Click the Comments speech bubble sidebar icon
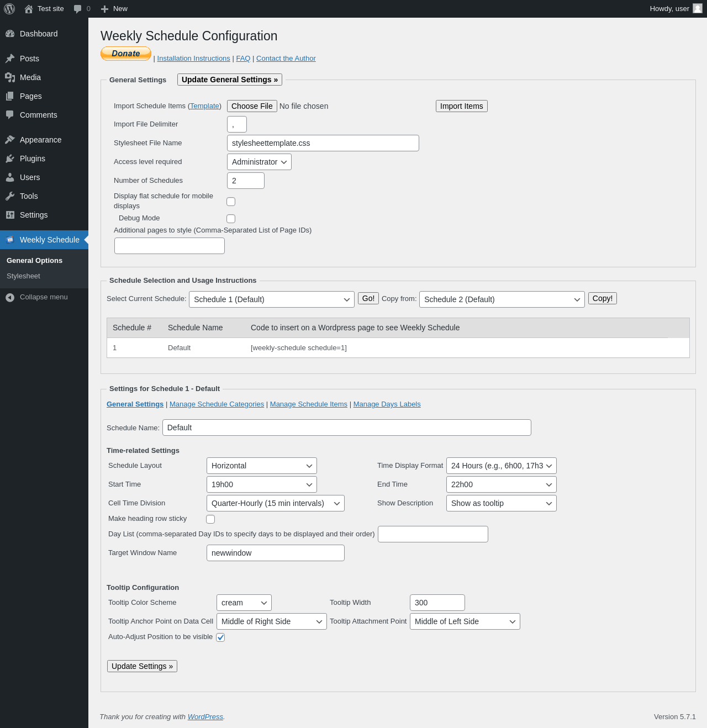 pyautogui.click(x=10, y=115)
